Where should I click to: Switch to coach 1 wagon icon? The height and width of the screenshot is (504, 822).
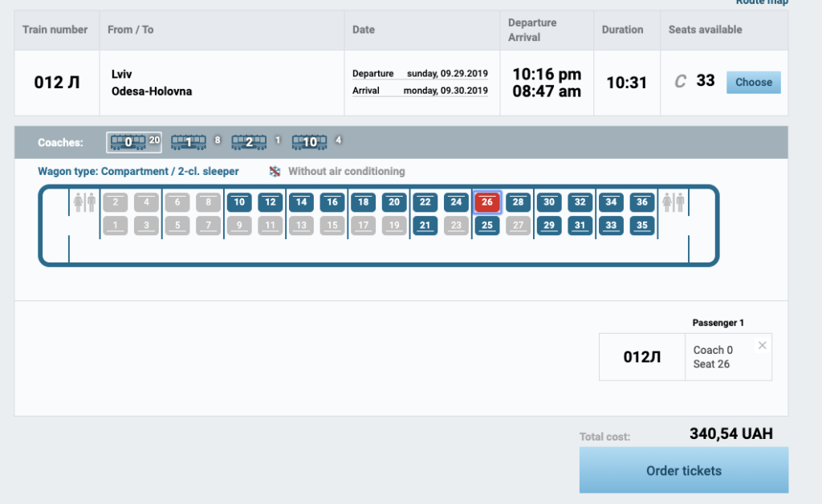(189, 142)
